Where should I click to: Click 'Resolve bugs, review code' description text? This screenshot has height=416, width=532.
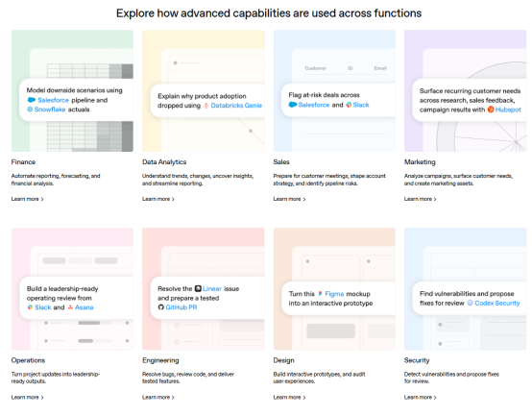pos(188,378)
